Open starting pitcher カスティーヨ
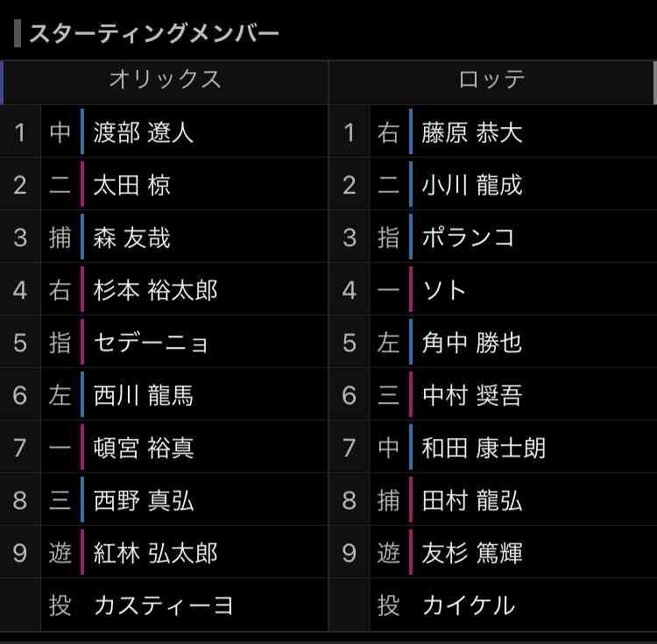The height and width of the screenshot is (644, 657). 164,605
